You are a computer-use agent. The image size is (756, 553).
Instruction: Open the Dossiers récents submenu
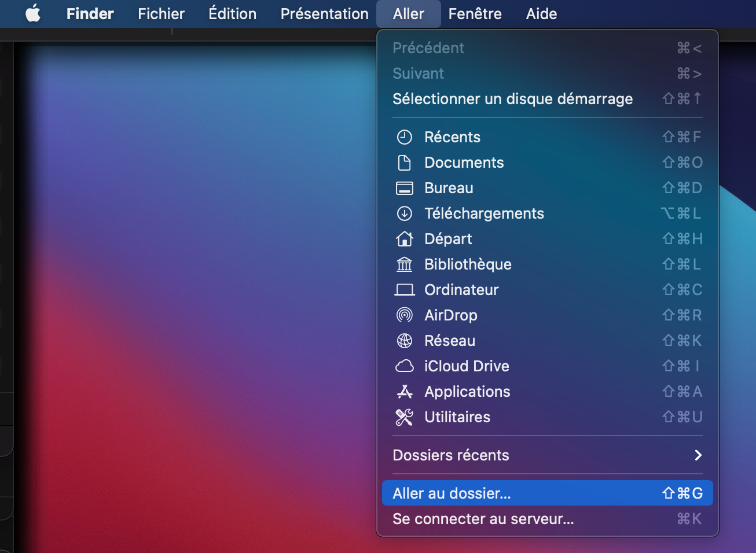pyautogui.click(x=548, y=455)
